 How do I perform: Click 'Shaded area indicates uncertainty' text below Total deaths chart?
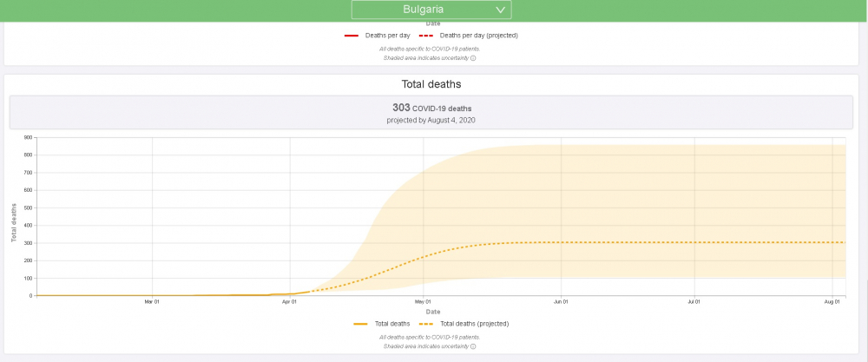click(425, 346)
